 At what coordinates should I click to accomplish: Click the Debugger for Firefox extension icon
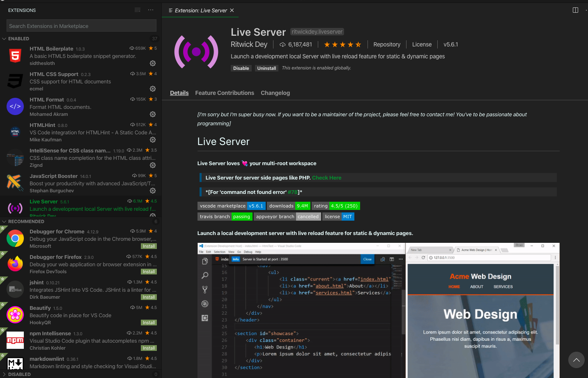[x=15, y=263]
